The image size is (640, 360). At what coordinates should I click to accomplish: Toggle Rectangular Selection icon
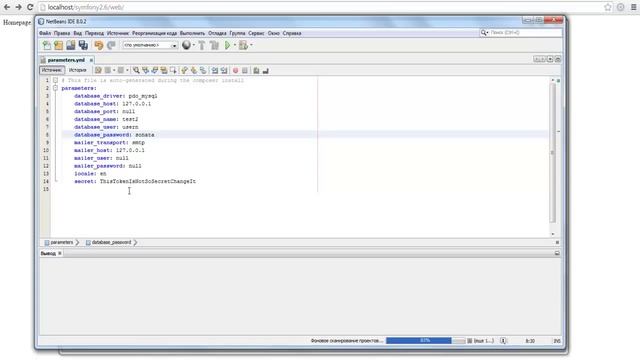tap(173, 71)
